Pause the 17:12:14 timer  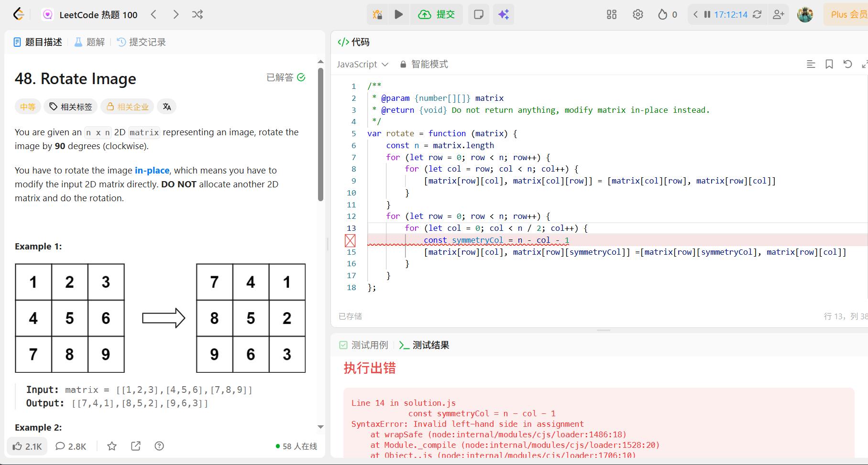[x=707, y=14]
